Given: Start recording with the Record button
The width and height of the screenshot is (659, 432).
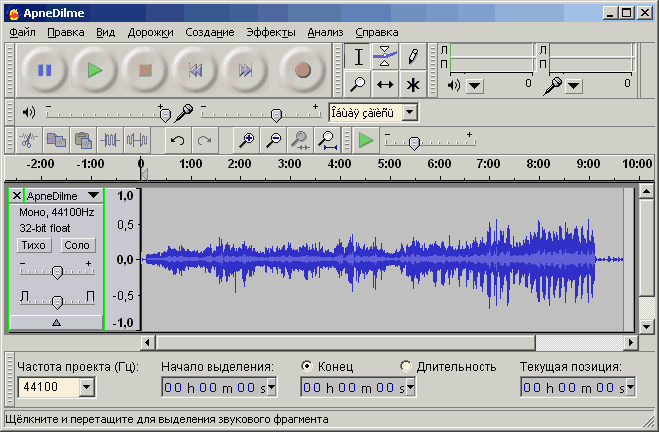Looking at the screenshot, I should point(303,70).
